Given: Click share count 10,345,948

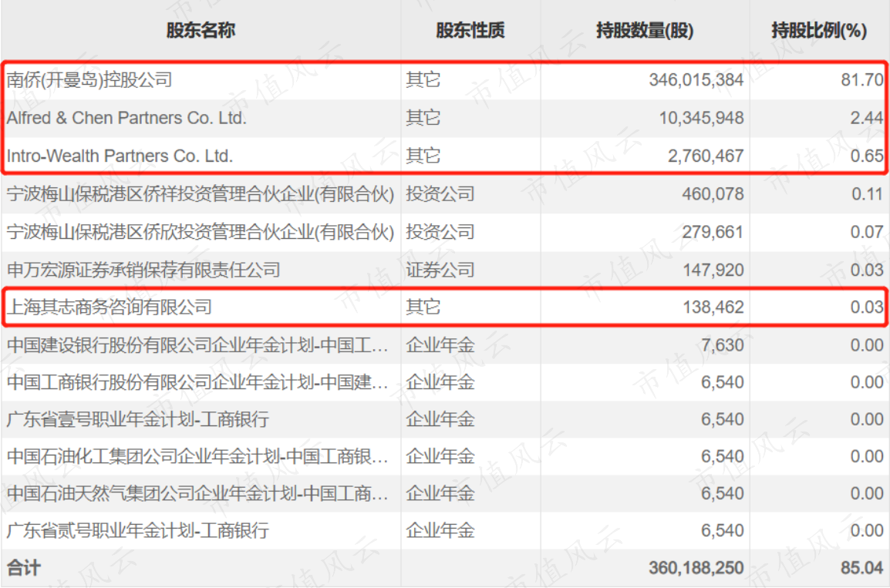Looking at the screenshot, I should pos(701,118).
